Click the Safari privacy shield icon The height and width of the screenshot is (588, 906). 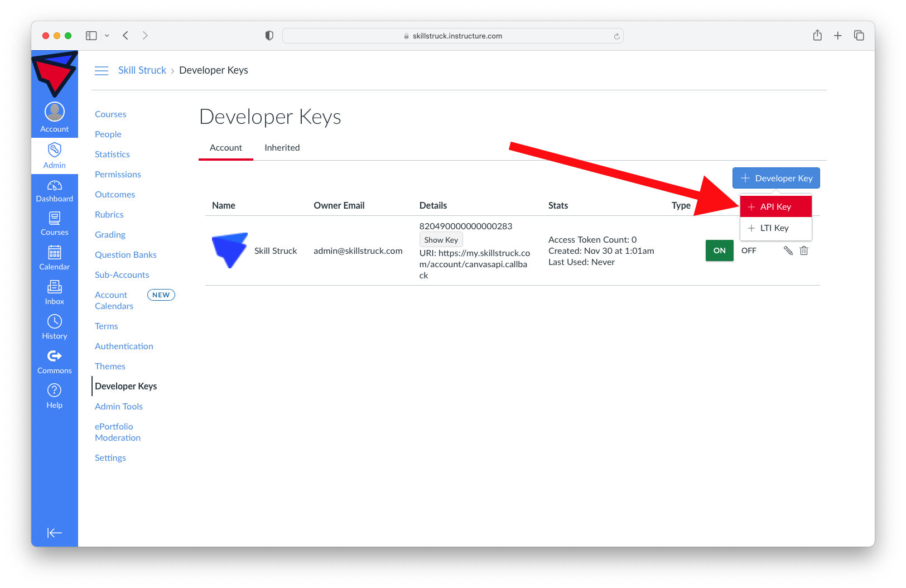[x=269, y=36]
